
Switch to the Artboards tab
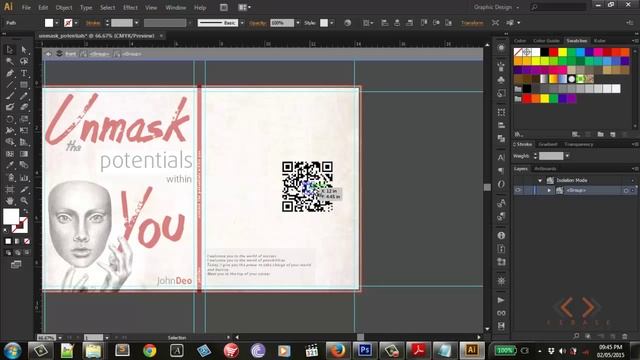pos(545,169)
